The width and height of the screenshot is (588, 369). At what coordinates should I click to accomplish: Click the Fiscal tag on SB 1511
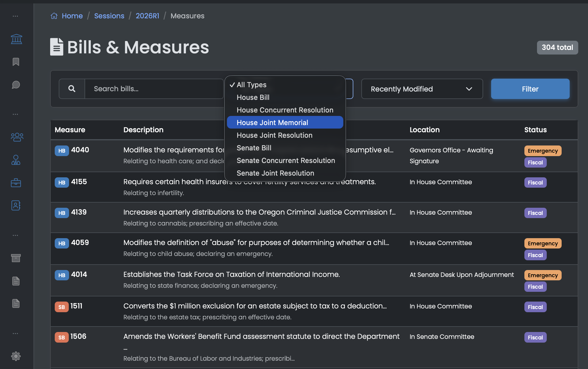pos(535,307)
